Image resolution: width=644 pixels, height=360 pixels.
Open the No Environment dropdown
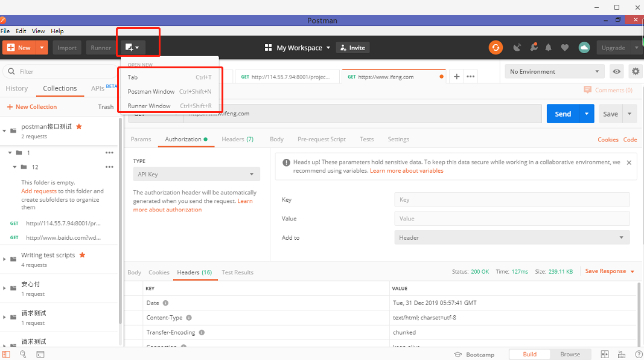(555, 71)
